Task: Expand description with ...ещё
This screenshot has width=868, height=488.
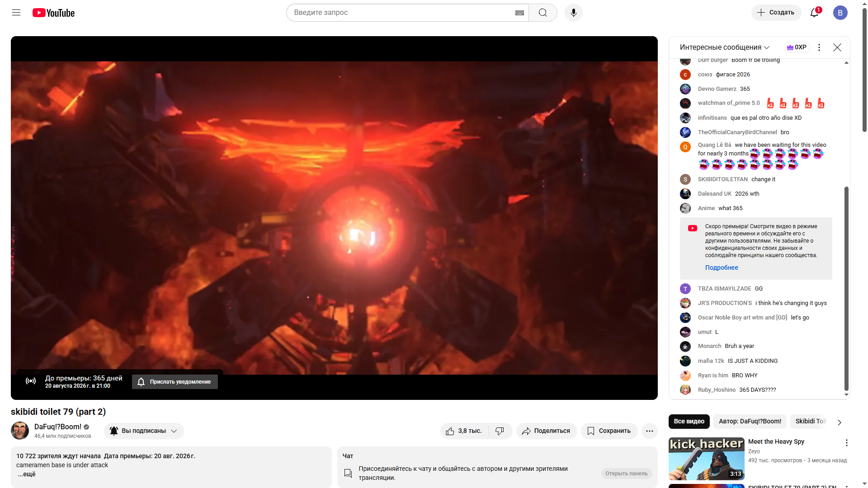Action: [27, 474]
